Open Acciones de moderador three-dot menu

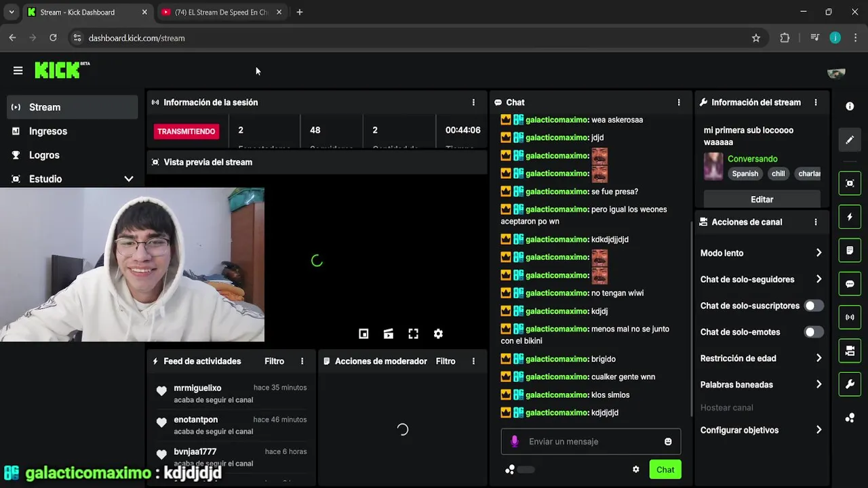(x=473, y=361)
